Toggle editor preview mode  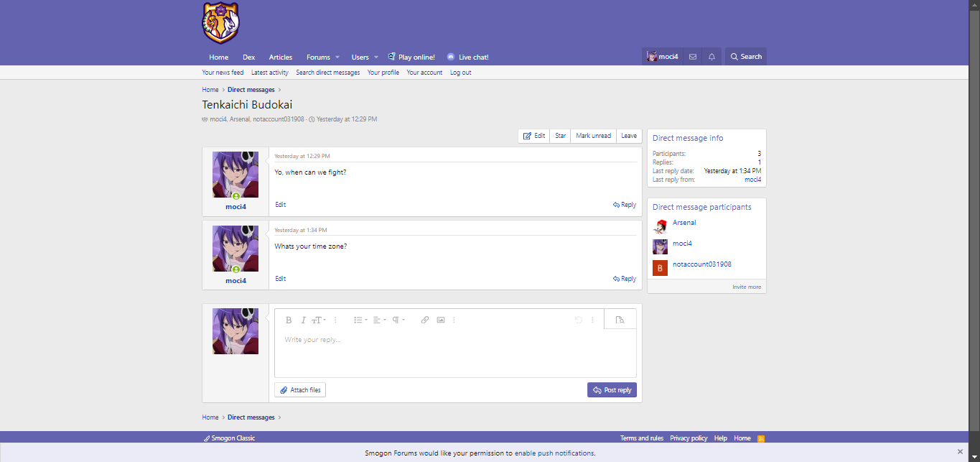pos(620,320)
